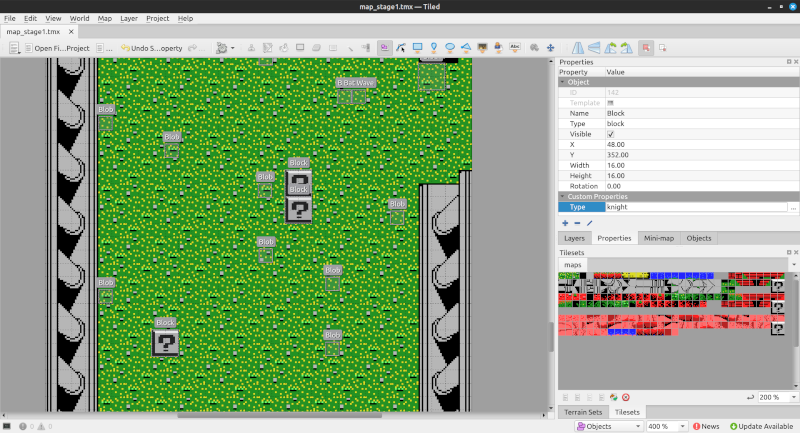
Task: Select the Insert Polygon tool
Action: pyautogui.click(x=466, y=48)
